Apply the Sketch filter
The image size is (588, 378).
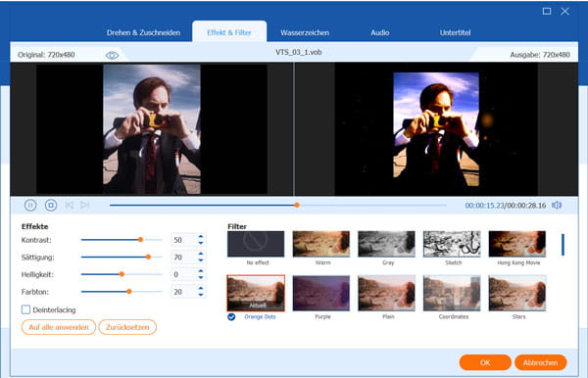[x=452, y=244]
